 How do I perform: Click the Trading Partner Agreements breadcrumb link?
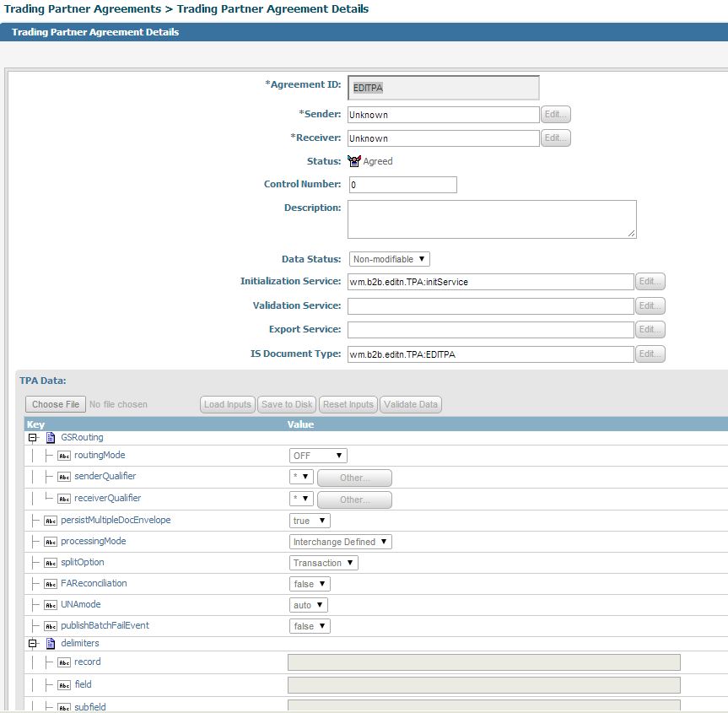tap(83, 8)
